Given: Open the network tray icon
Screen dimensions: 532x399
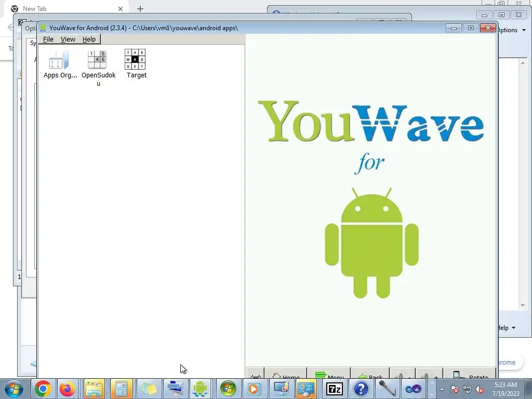Looking at the screenshot, I should pos(467,390).
